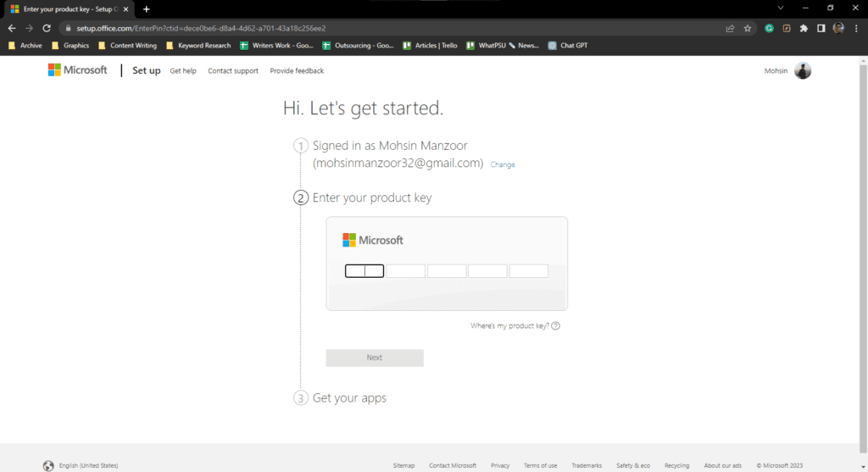Click the Microsoft logo in header
Viewport: 868px width, 472px height.
tap(77, 70)
